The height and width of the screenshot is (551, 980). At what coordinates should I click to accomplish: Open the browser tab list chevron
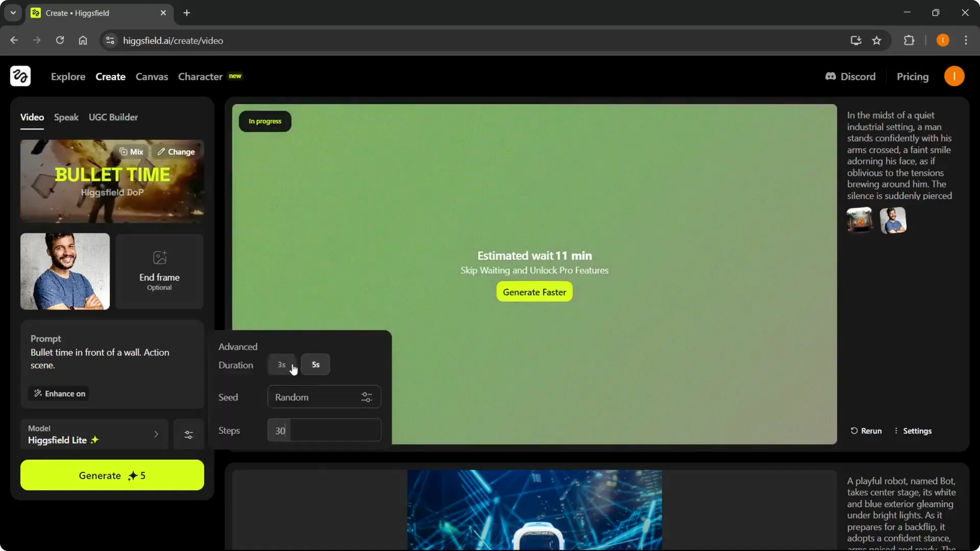tap(13, 13)
